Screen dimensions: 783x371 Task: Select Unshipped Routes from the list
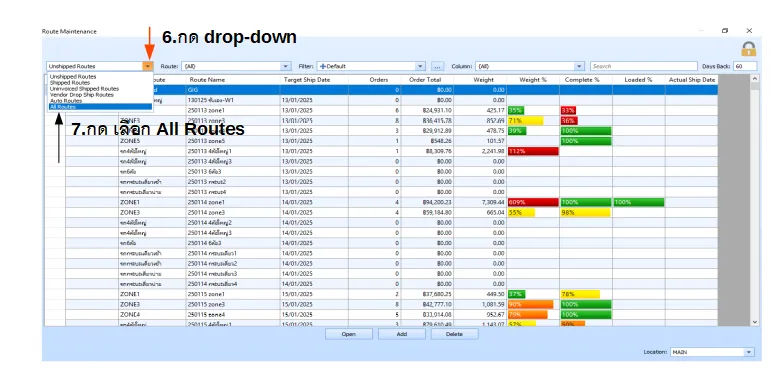point(73,77)
